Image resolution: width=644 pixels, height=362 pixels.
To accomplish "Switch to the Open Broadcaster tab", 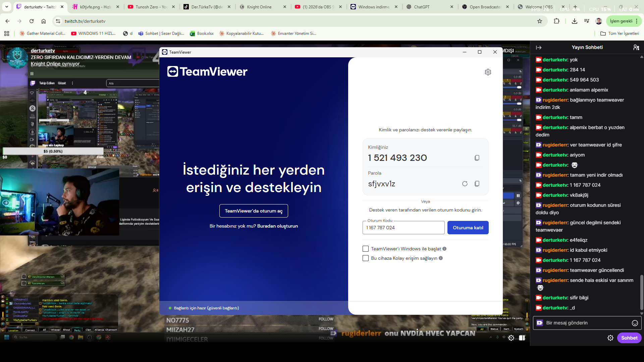I will (x=485, y=7).
